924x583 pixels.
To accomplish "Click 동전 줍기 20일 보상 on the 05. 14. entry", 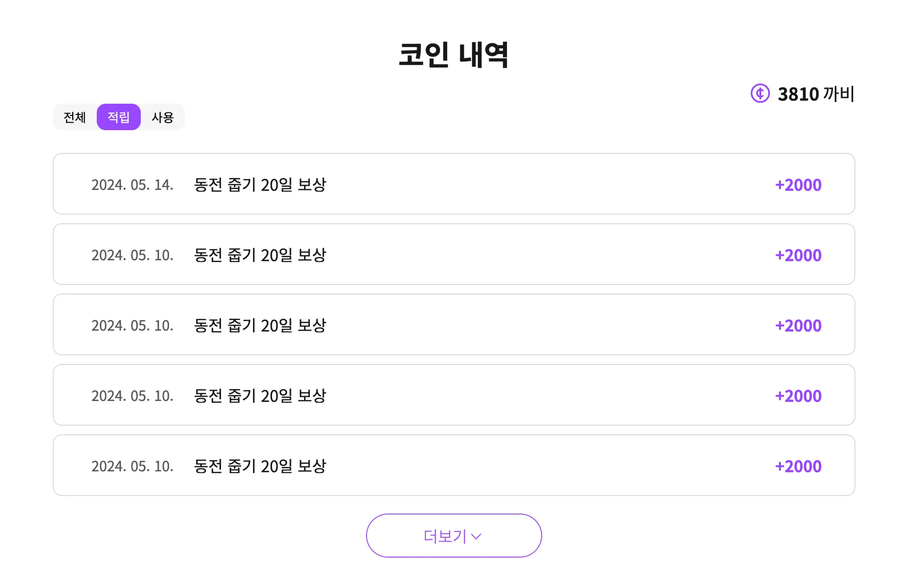I will [260, 185].
